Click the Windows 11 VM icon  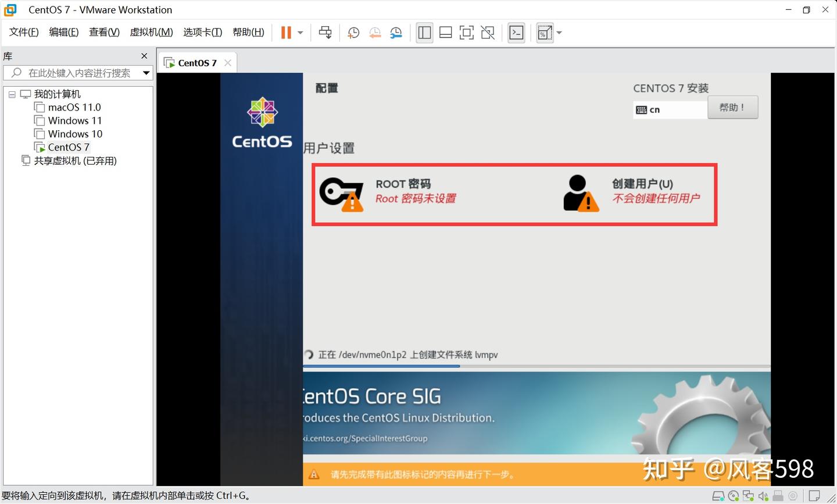click(40, 120)
